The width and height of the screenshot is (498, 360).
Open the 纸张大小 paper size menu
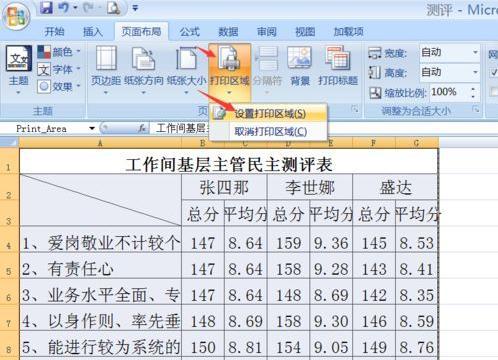tap(186, 70)
